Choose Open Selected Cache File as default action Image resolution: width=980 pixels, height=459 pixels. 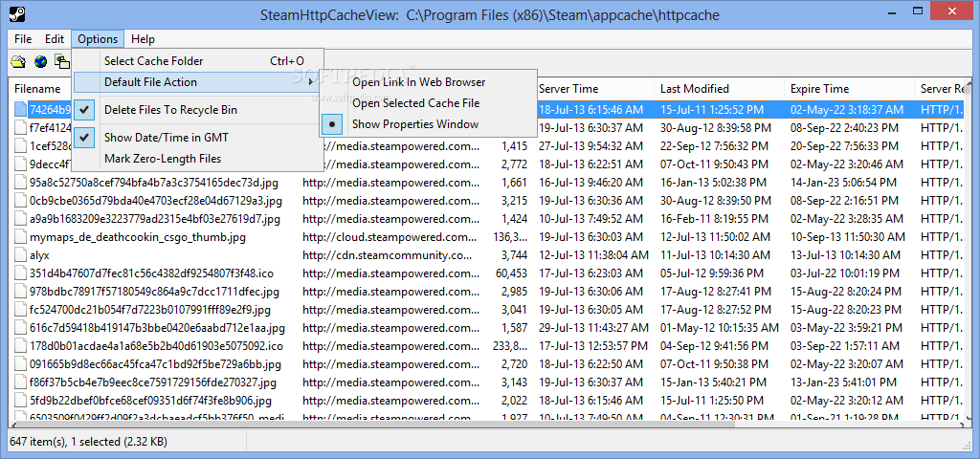point(428,103)
